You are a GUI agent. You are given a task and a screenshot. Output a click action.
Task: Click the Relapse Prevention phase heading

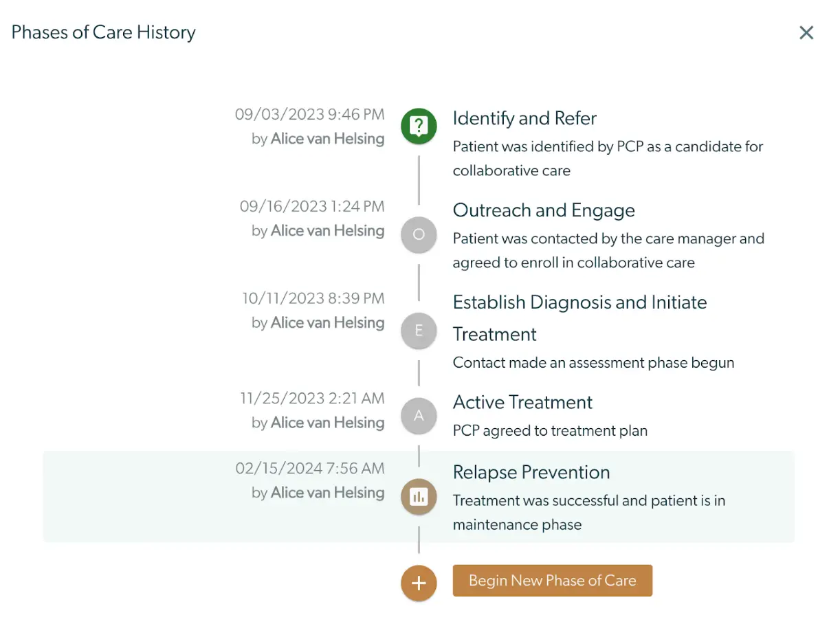pos(531,472)
